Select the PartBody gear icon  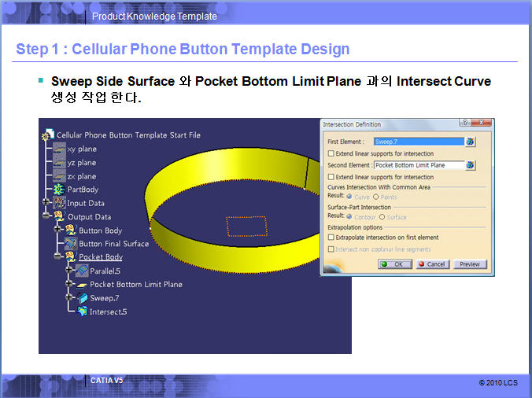(59, 190)
